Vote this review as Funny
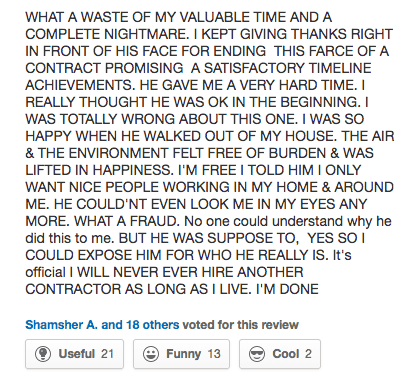 point(181,354)
